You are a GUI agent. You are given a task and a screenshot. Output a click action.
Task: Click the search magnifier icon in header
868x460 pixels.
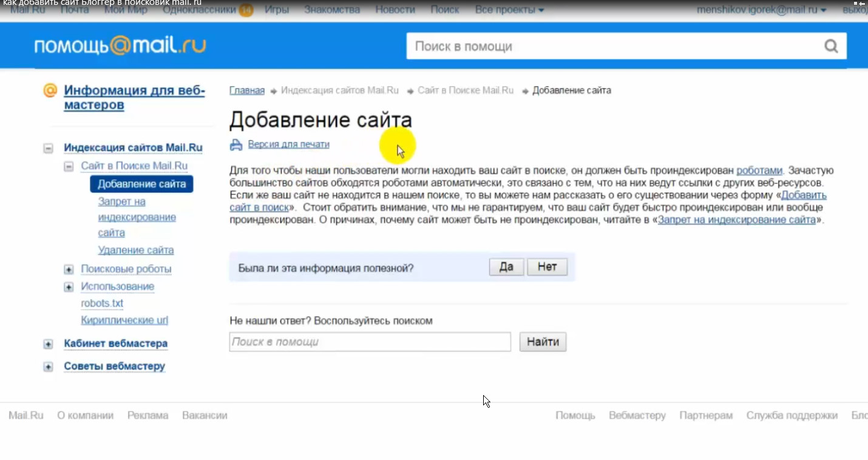pos(830,46)
